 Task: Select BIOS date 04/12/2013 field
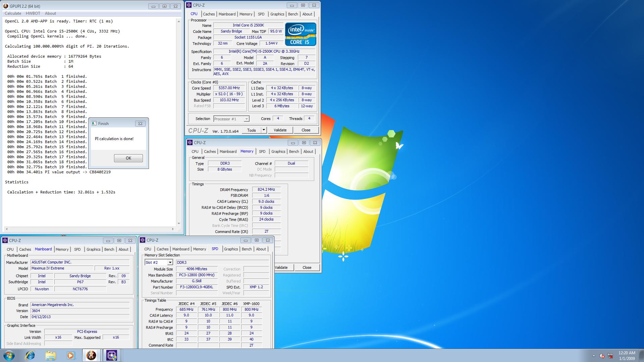[80, 317]
